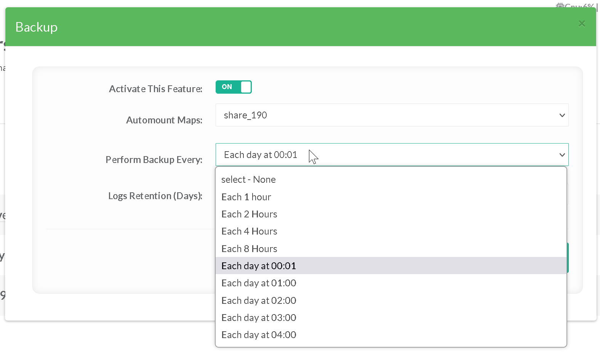600x364 pixels.
Task: Choose 'Each day at 03:00' schedule
Action: (x=259, y=318)
